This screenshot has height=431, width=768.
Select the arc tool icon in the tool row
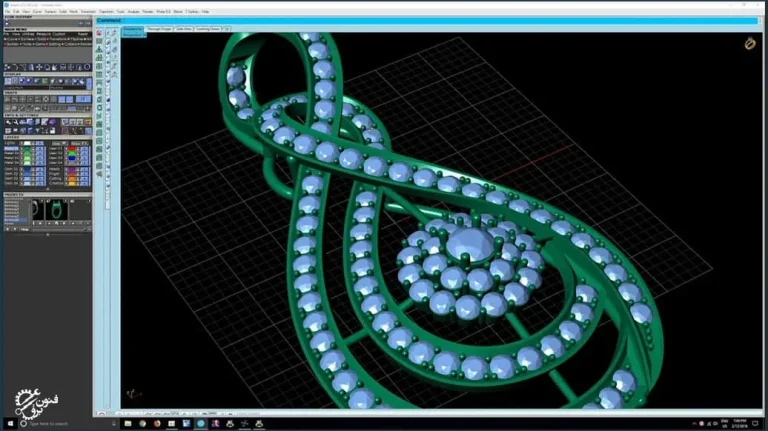tap(15, 67)
